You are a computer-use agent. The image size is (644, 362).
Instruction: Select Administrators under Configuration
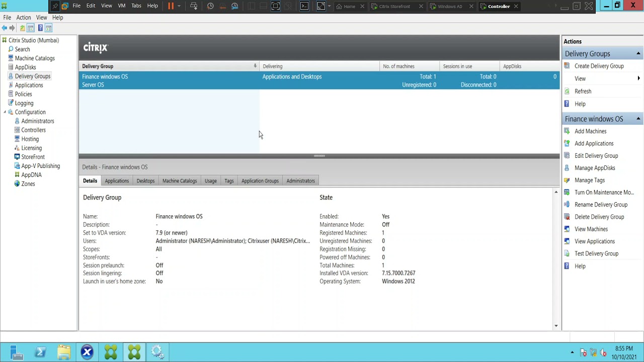click(x=38, y=121)
